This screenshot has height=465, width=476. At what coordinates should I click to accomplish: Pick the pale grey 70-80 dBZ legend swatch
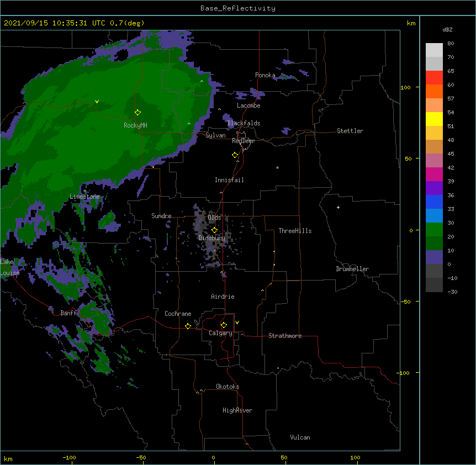coord(434,50)
